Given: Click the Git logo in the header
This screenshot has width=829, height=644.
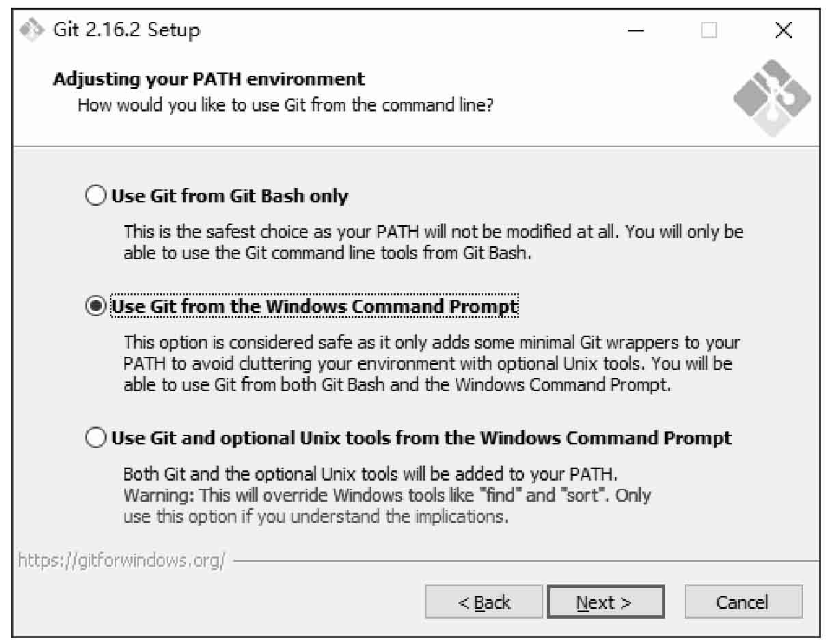Looking at the screenshot, I should pyautogui.click(x=772, y=97).
